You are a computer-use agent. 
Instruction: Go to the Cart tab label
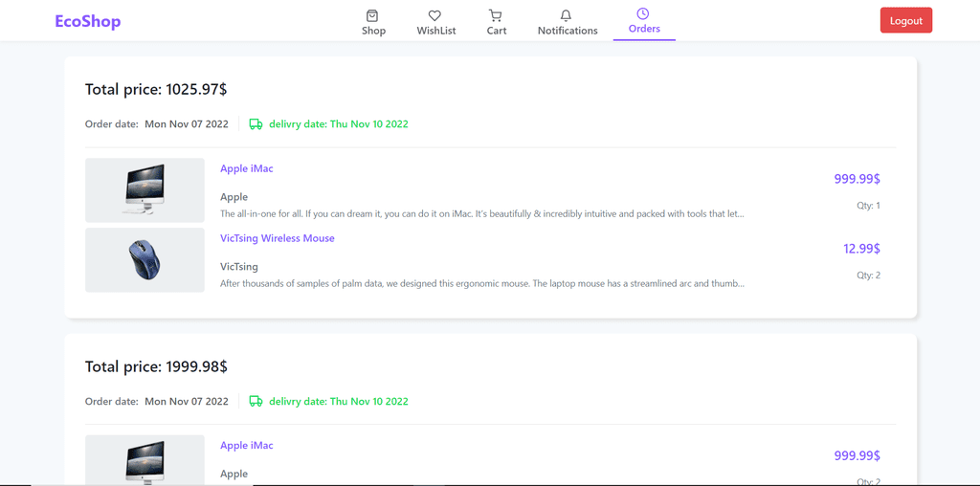click(497, 31)
